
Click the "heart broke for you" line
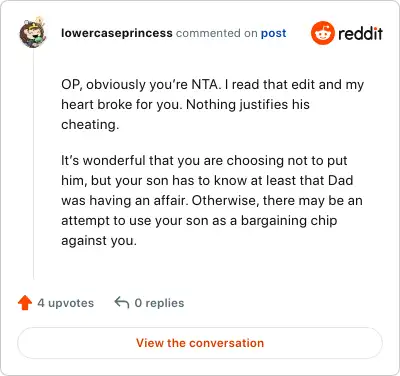tap(185, 105)
